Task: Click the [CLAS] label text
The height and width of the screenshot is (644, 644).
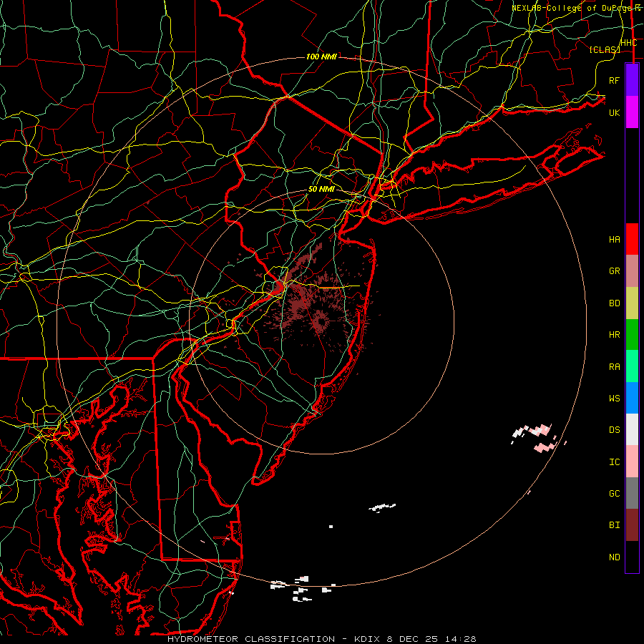Action: pyautogui.click(x=605, y=49)
